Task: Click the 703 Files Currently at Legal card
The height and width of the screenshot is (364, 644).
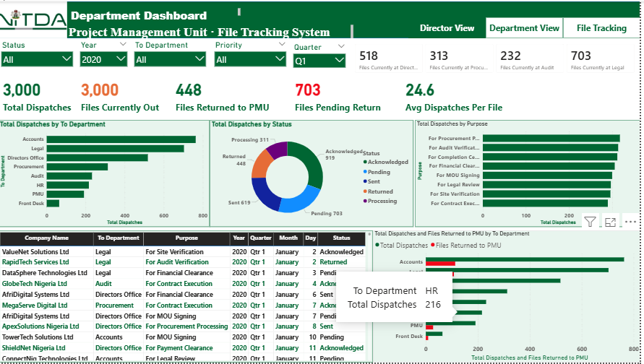Action: tap(600, 59)
